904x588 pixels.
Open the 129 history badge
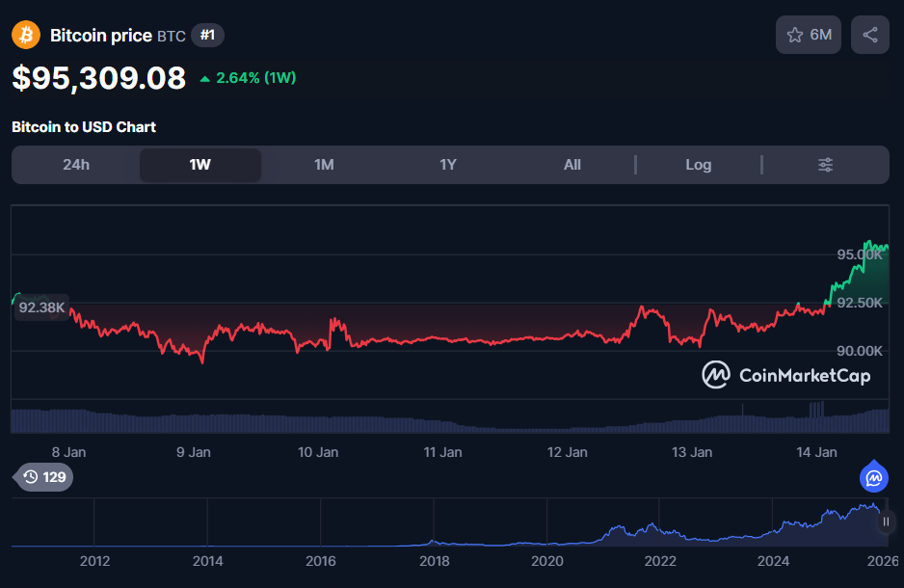(44, 477)
